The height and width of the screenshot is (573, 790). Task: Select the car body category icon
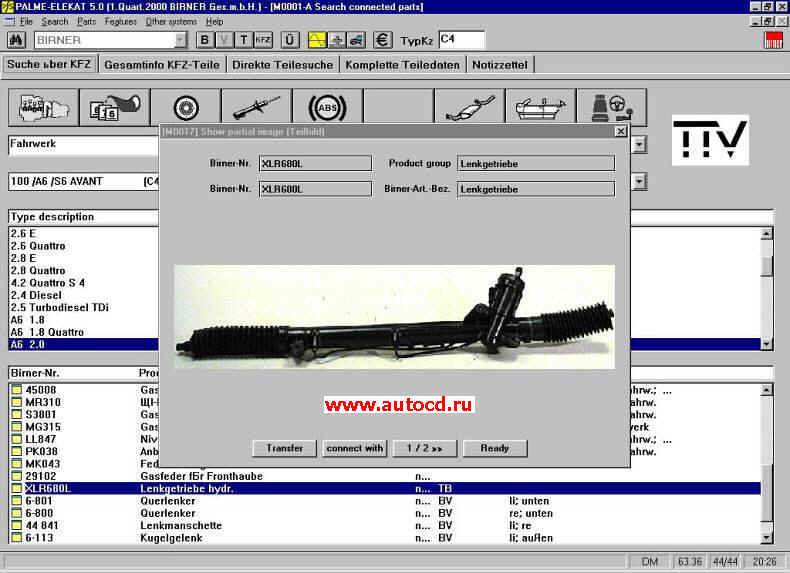click(541, 107)
